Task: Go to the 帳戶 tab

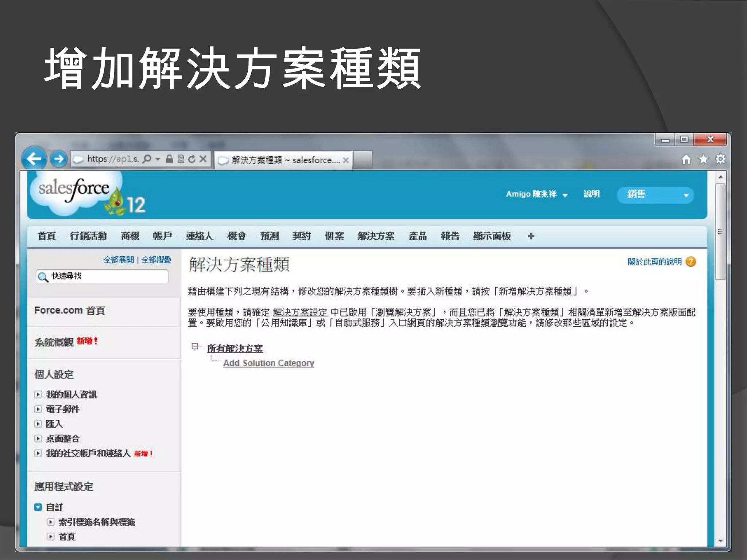Action: click(x=163, y=236)
